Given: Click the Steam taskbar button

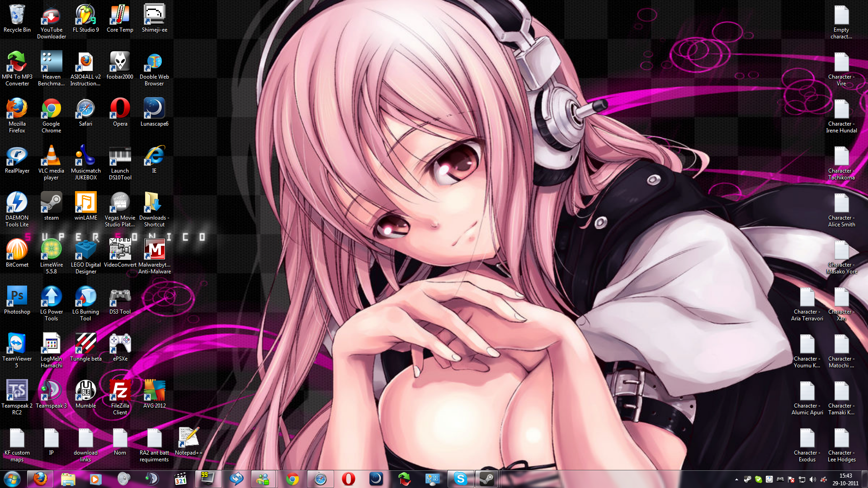Looking at the screenshot, I should 486,479.
